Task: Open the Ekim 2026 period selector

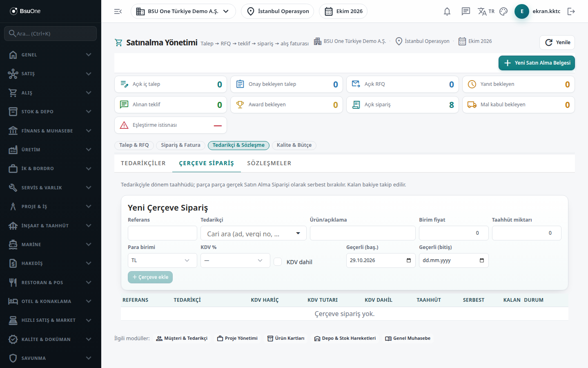Action: [x=343, y=11]
